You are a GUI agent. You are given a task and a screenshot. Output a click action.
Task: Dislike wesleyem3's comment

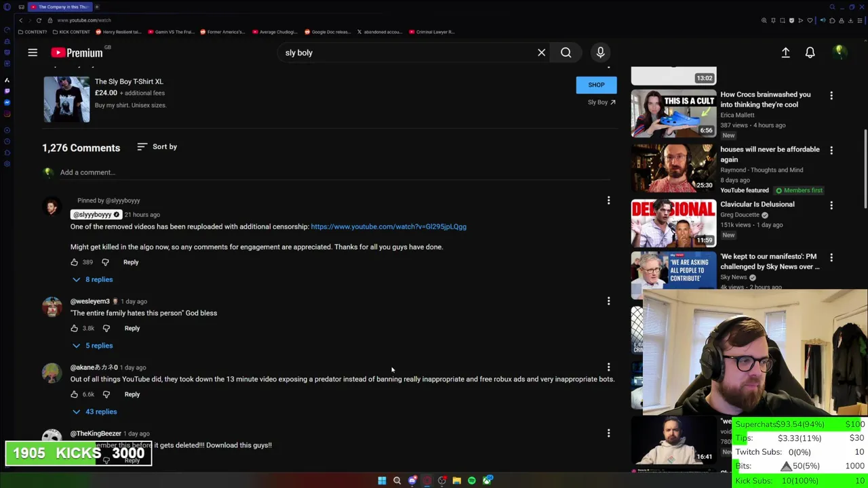click(x=106, y=328)
